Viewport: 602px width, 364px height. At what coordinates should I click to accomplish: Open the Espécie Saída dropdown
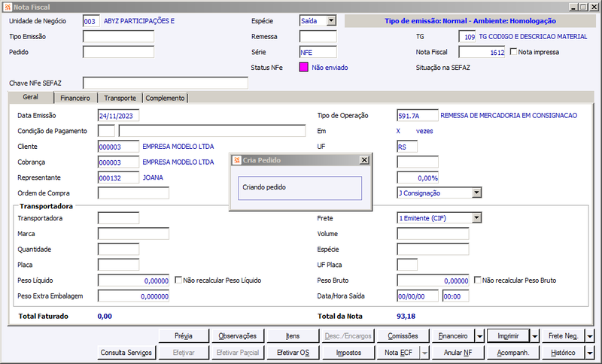[331, 21]
